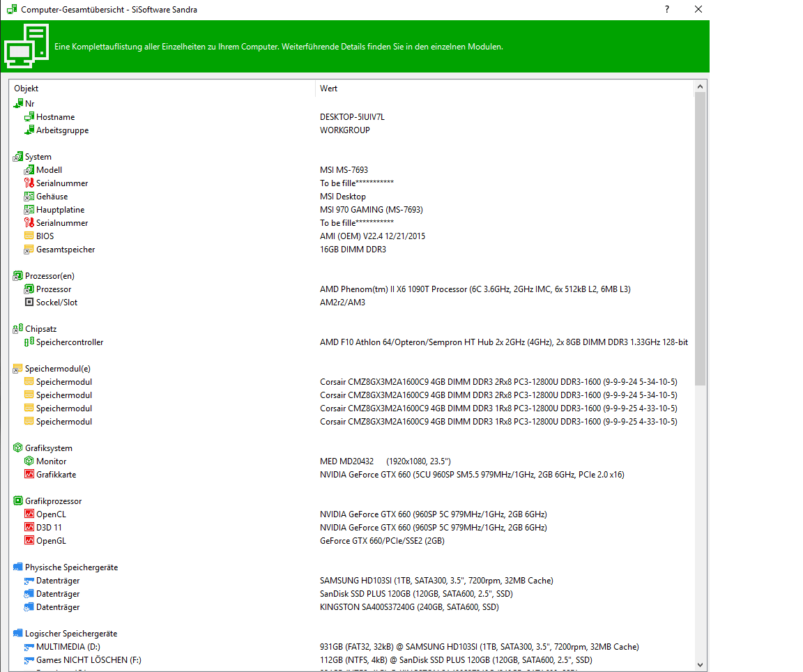Select the AMD F10 Athlon 64 chipset value
803x672 pixels.
pos(504,342)
